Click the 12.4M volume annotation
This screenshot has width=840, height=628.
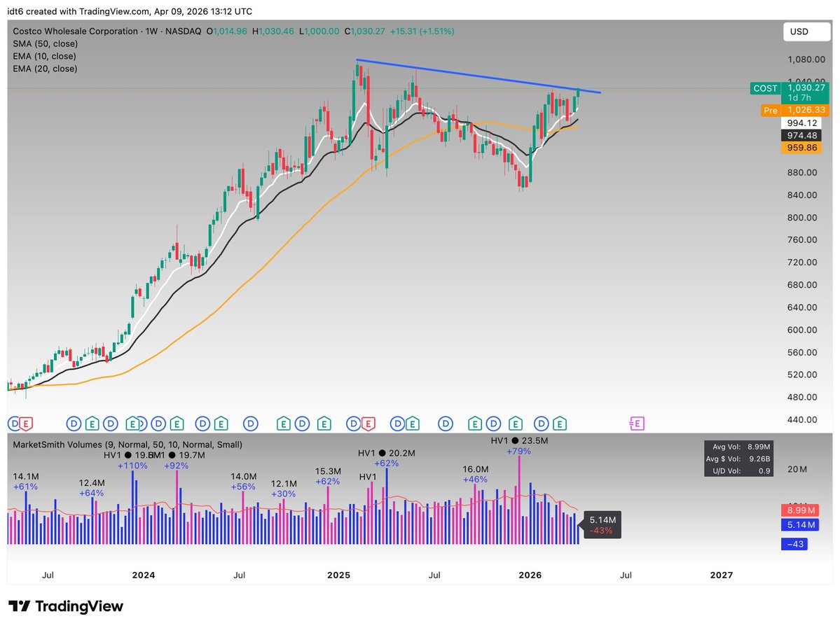click(x=92, y=483)
